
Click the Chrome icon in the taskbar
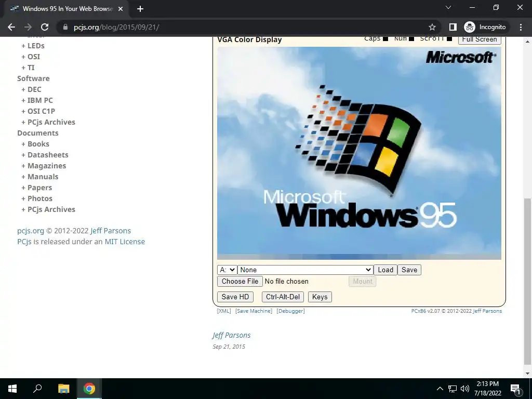[x=89, y=389]
